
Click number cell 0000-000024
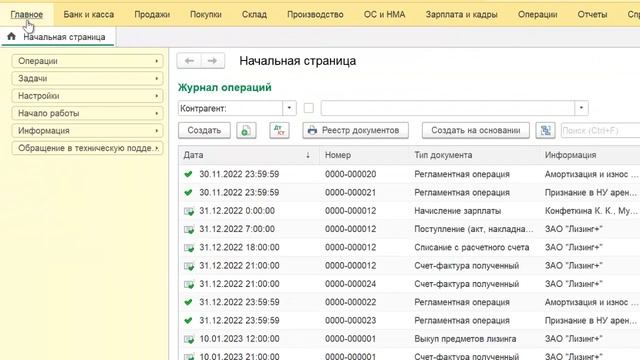pos(351,284)
